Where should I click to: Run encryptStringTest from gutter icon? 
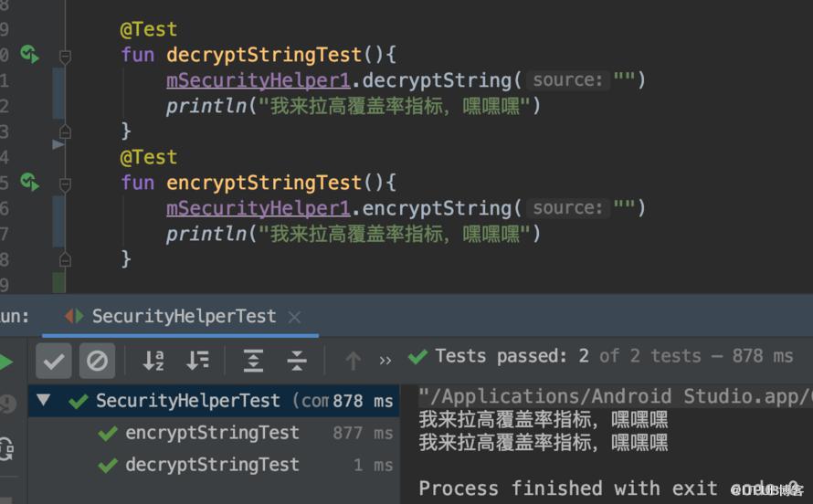[x=29, y=182]
